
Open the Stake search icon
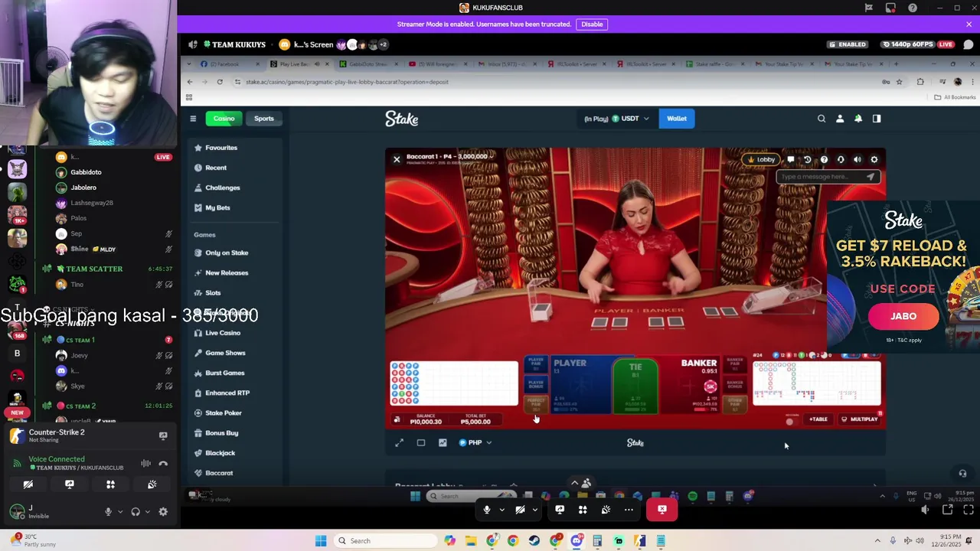[822, 119]
